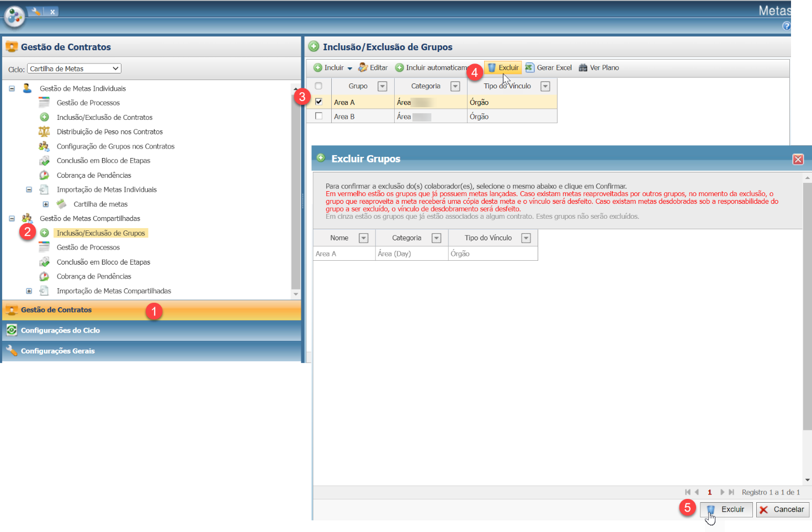Click the Cartilha de metas tree icon
The height and width of the screenshot is (532, 812).
61,204
